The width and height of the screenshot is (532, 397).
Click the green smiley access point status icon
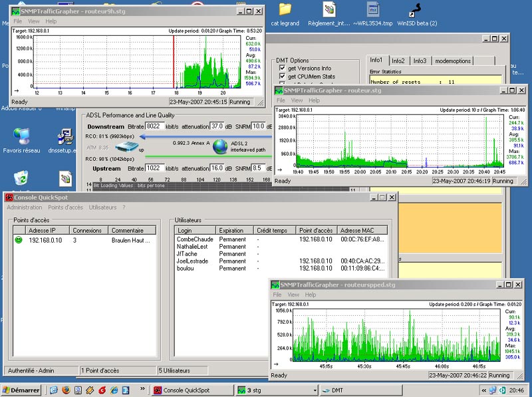click(18, 240)
